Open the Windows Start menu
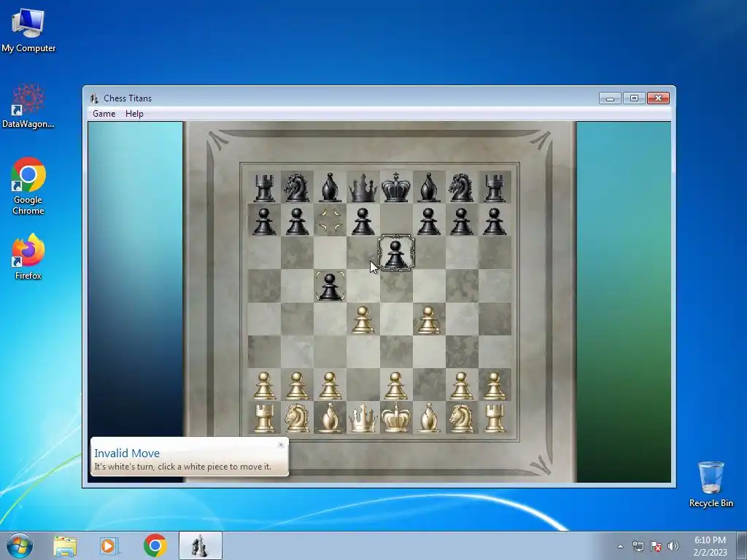This screenshot has height=560, width=747. (20, 545)
